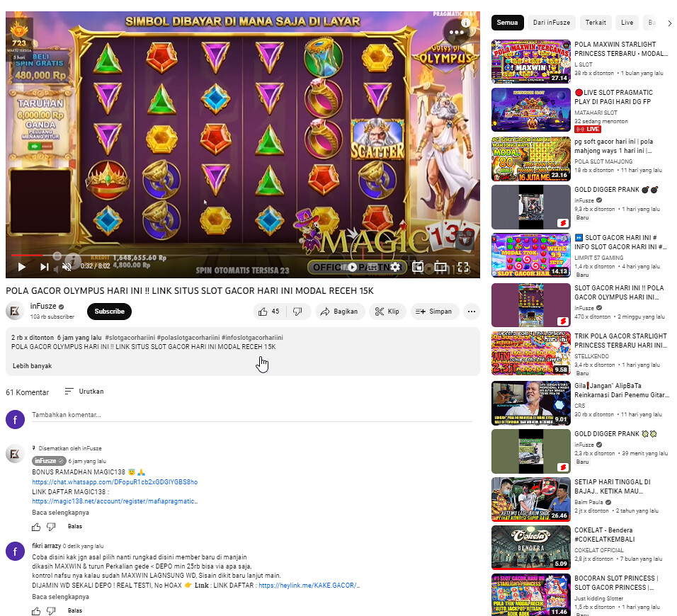The width and height of the screenshot is (677, 616).
Task: Subscribe to inFusze channel
Action: (x=109, y=312)
